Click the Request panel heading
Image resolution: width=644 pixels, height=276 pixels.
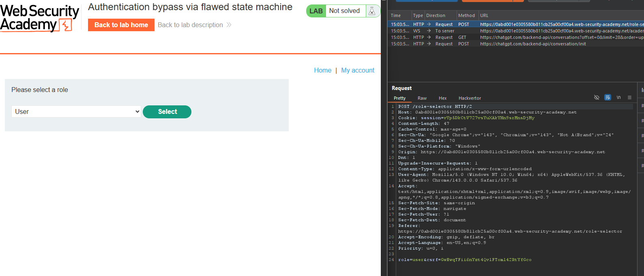pos(401,88)
